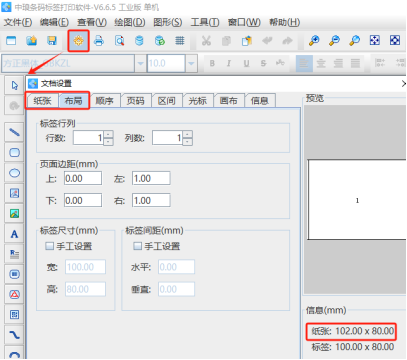Select the line drawing tool
Image resolution: width=407 pixels, height=360 pixels.
point(14,132)
